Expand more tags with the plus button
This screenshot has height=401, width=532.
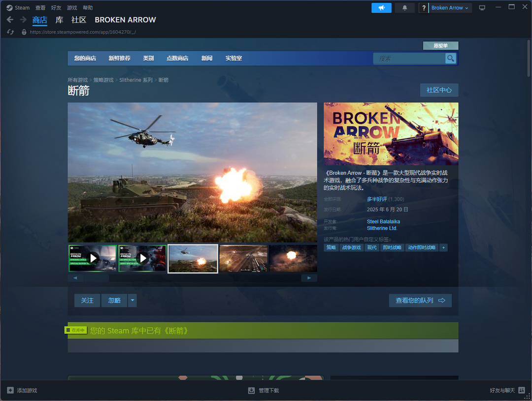443,247
